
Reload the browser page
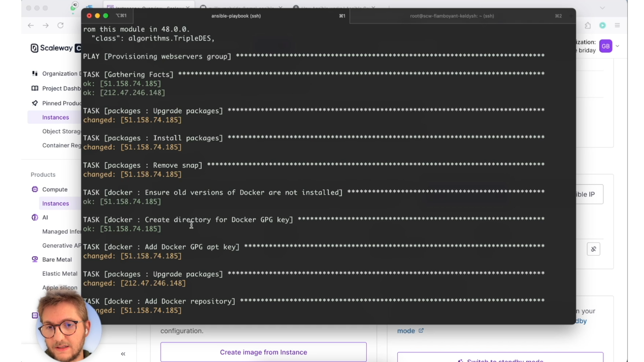(61, 26)
